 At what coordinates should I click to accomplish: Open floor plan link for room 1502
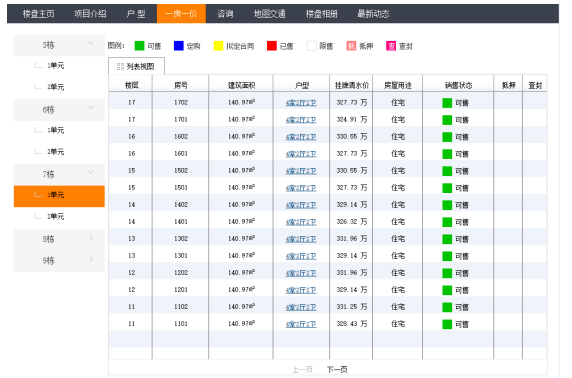pos(301,171)
